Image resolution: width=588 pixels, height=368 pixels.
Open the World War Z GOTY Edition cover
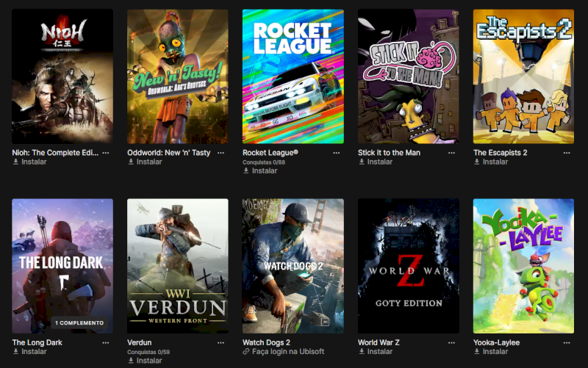click(x=409, y=266)
